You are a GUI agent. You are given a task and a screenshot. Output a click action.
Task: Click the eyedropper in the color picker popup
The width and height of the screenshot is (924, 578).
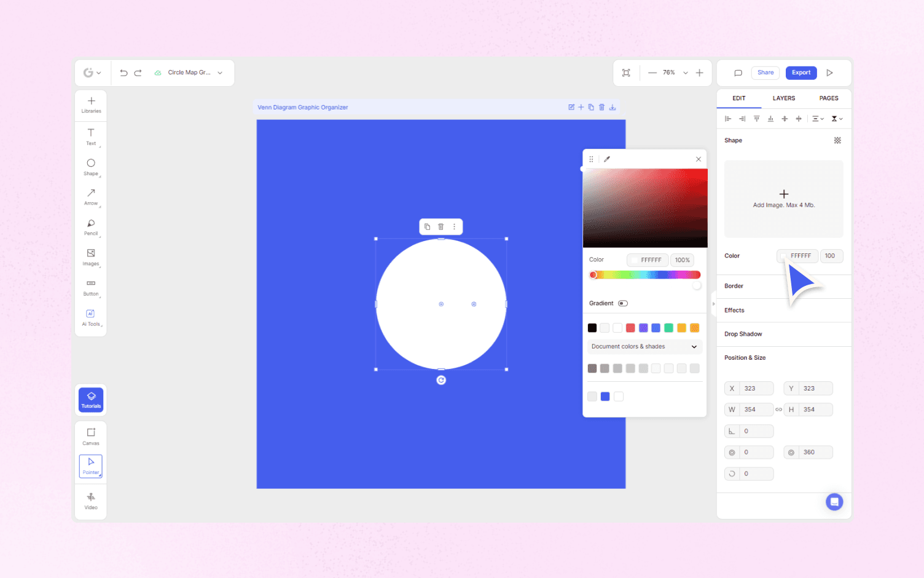(606, 159)
